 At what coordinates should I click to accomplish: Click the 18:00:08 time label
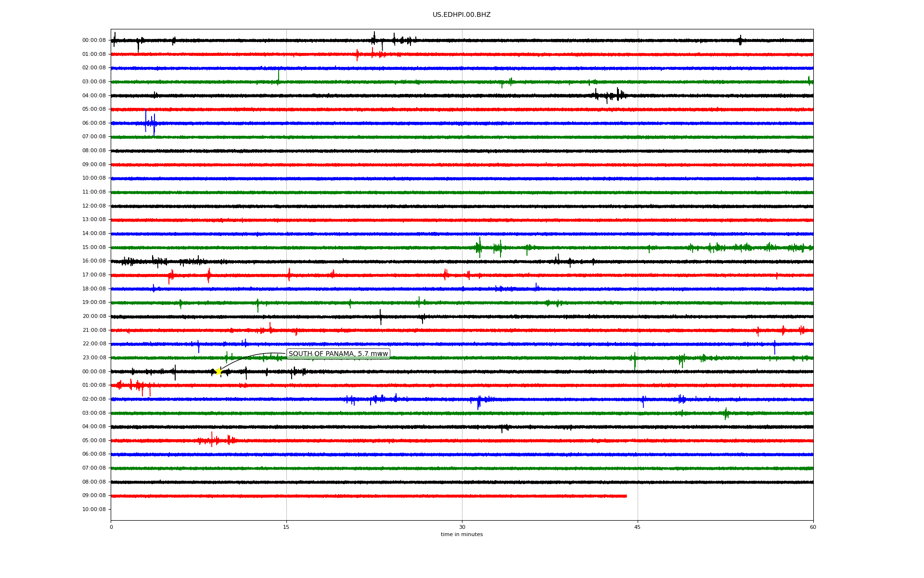[x=94, y=289]
